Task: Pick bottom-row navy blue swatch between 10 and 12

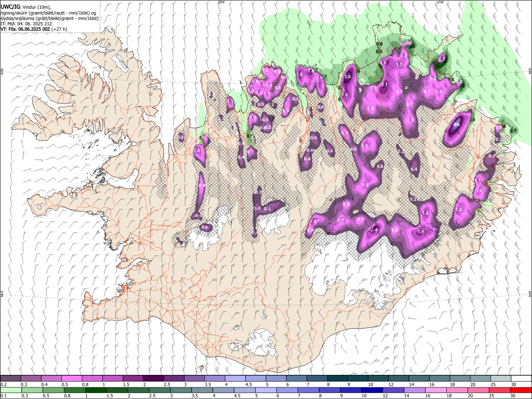Action: click(x=372, y=390)
